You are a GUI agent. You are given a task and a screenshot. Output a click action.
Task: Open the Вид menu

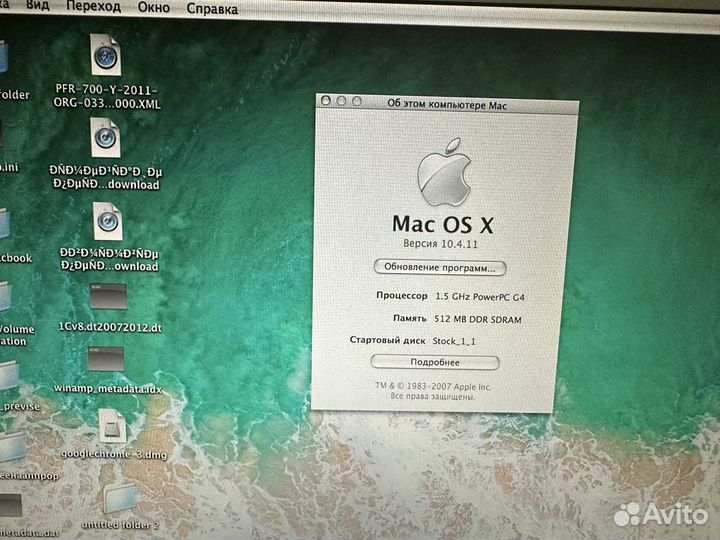38,6
